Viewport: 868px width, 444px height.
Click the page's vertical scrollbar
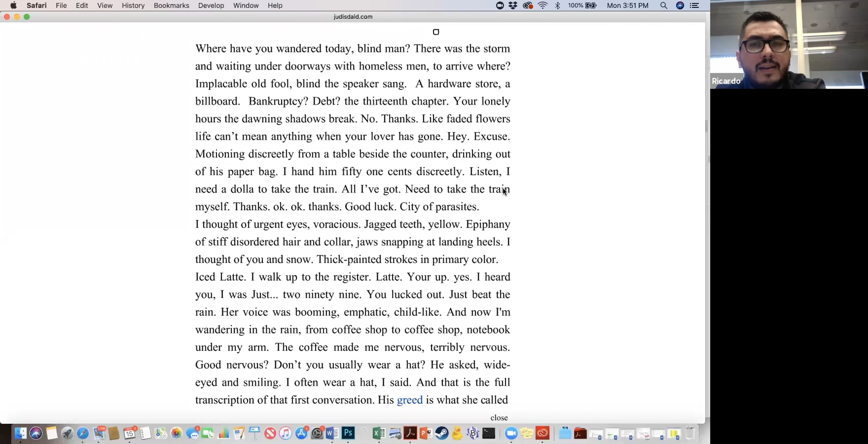pyautogui.click(x=707, y=126)
